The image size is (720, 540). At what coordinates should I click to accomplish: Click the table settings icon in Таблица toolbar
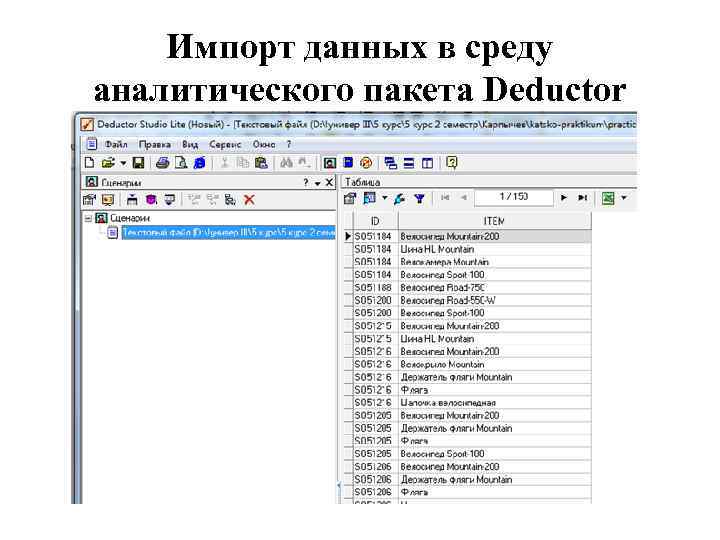(x=350, y=198)
